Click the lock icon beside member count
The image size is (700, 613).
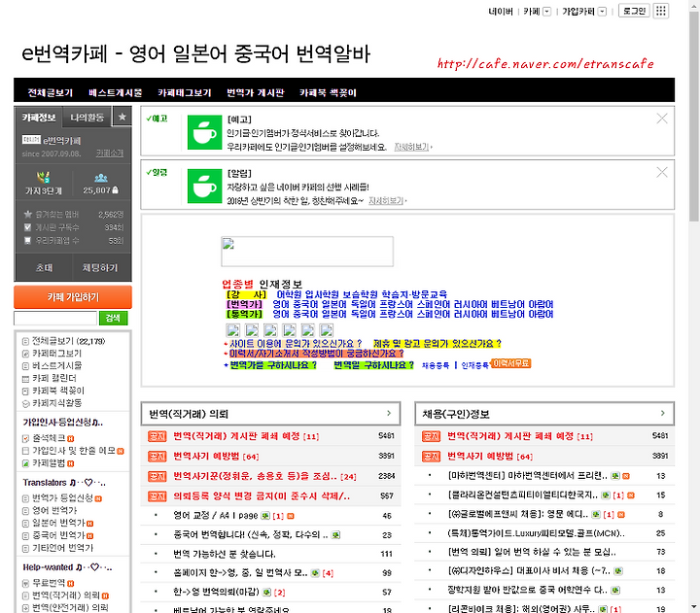click(115, 190)
